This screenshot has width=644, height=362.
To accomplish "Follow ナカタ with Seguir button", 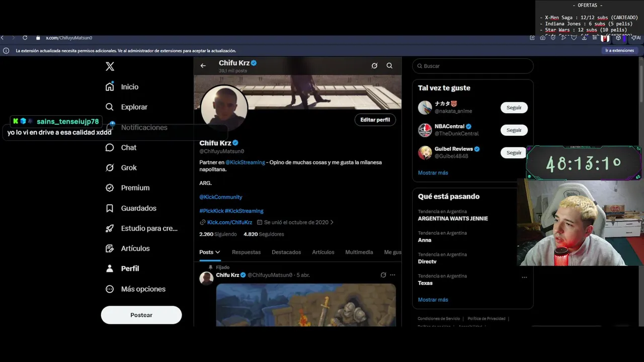I will coord(514,108).
